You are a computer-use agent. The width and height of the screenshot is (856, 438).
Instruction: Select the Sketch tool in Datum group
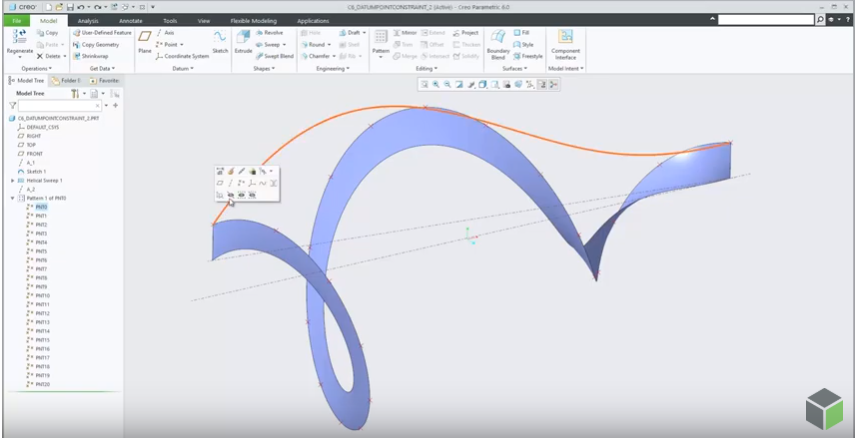tap(220, 38)
